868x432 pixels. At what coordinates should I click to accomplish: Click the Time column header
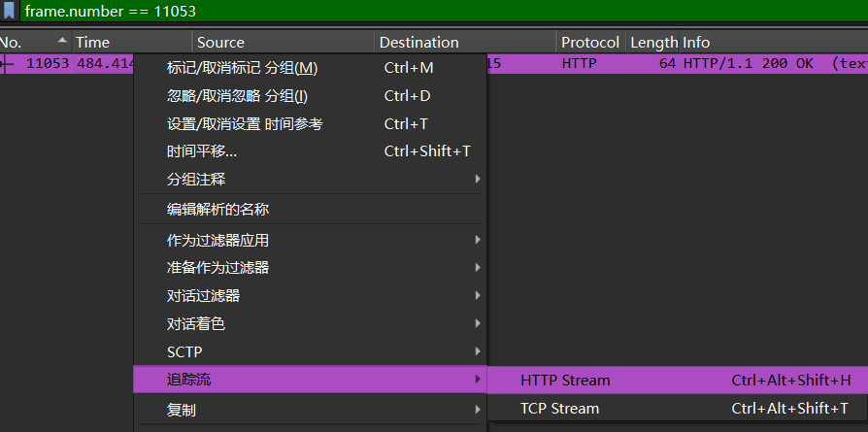tap(126, 42)
